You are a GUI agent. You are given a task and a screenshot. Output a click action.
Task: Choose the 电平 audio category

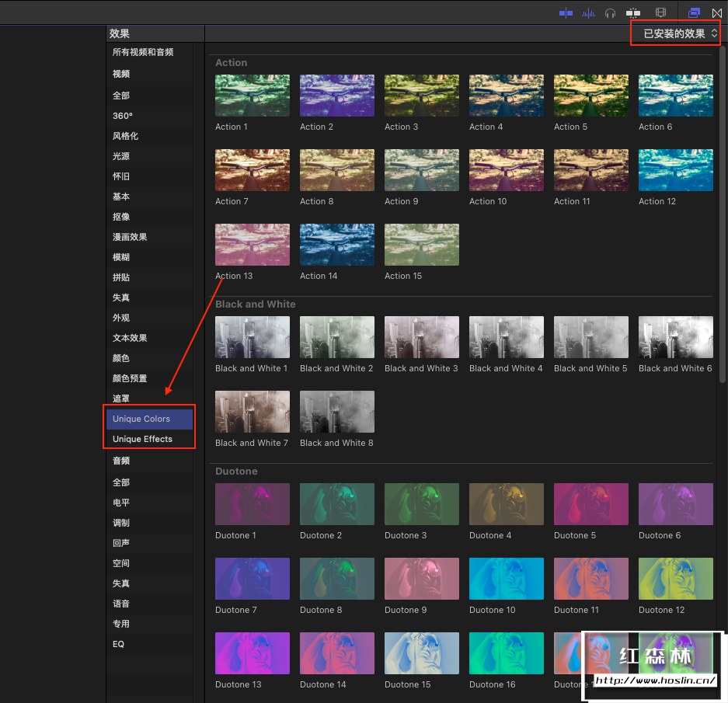click(x=149, y=503)
